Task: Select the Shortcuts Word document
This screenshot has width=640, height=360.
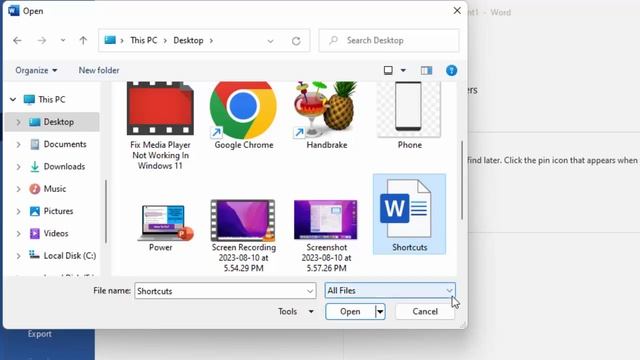Action: [x=409, y=214]
